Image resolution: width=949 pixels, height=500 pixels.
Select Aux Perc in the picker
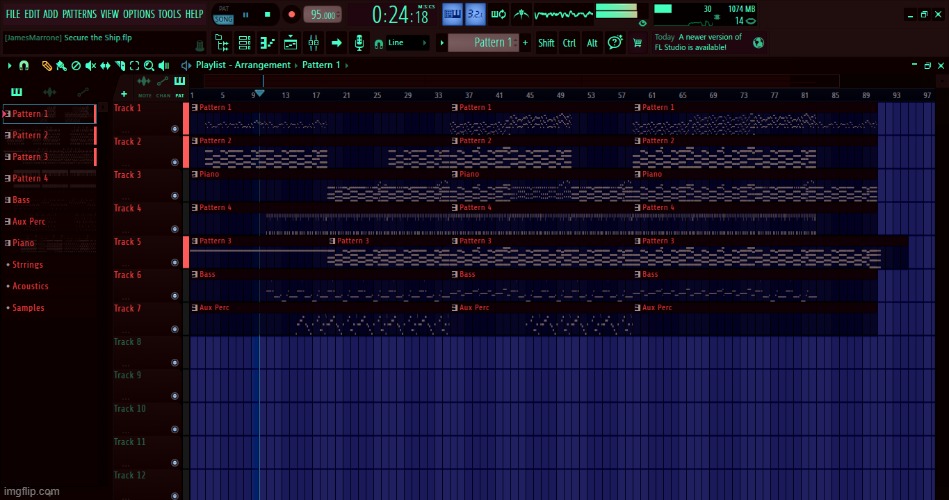pyautogui.click(x=49, y=222)
